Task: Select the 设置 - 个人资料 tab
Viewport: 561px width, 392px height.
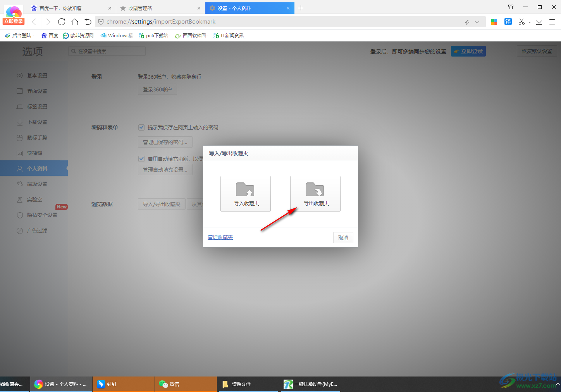Action: pos(250,8)
